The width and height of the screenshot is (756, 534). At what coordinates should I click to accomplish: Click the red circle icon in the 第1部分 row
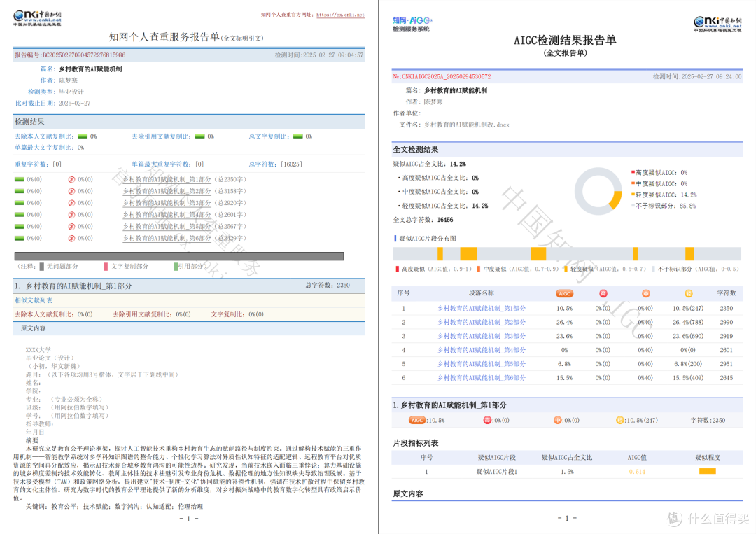tap(71, 179)
